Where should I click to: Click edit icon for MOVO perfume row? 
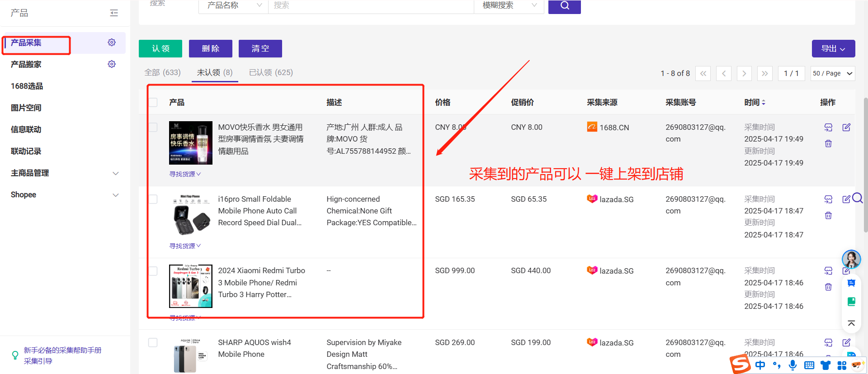point(846,128)
